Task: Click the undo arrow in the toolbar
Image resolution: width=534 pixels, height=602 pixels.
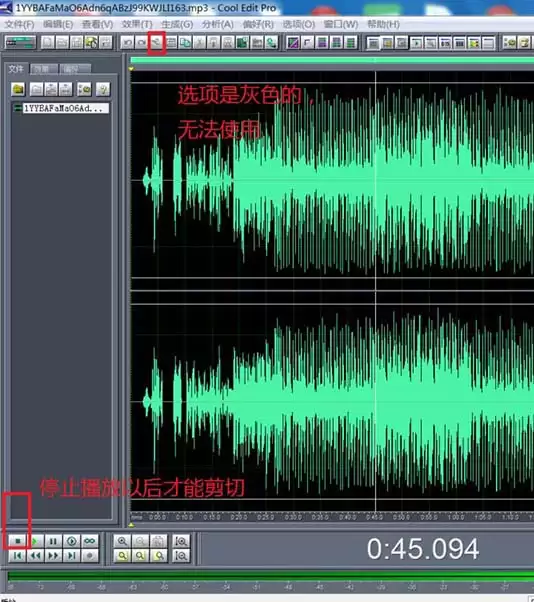Action: point(127,43)
